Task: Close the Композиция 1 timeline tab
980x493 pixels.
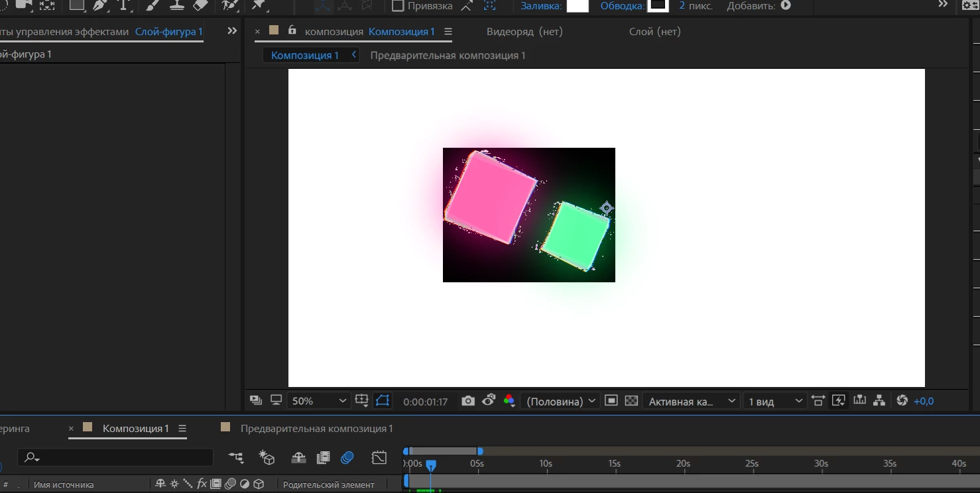Action: [x=71, y=429]
